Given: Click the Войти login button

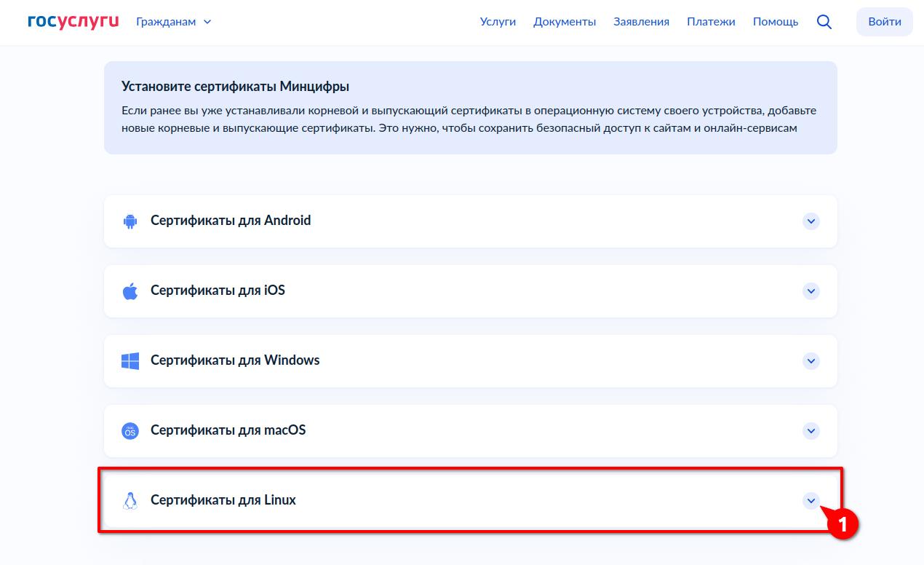Looking at the screenshot, I should click(885, 22).
